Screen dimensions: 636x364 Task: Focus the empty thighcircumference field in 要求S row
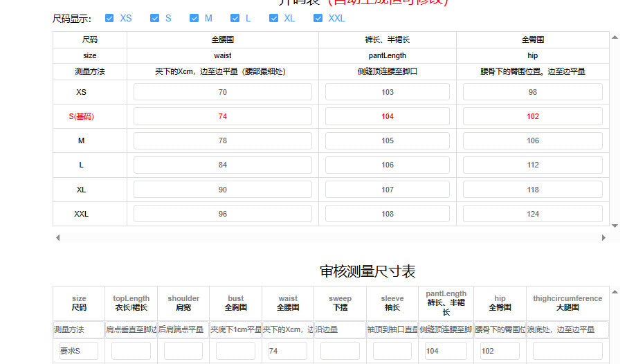point(567,351)
